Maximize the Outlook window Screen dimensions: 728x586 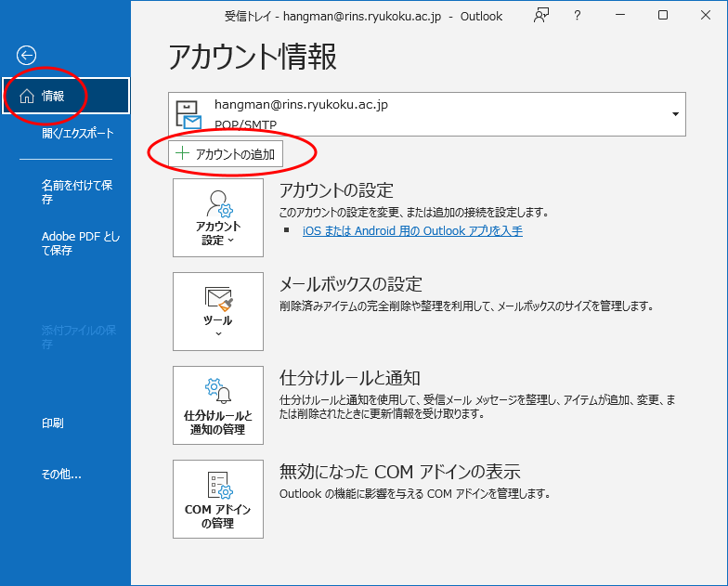click(x=663, y=15)
